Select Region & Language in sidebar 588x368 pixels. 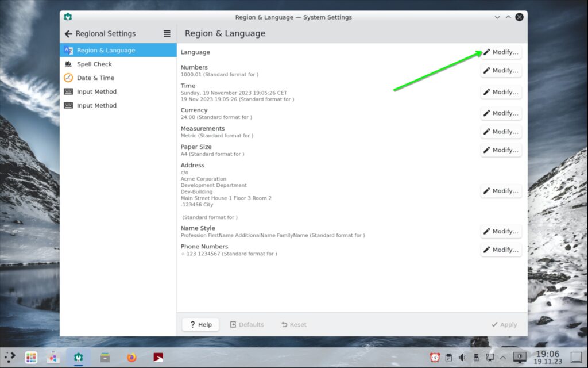(x=118, y=51)
